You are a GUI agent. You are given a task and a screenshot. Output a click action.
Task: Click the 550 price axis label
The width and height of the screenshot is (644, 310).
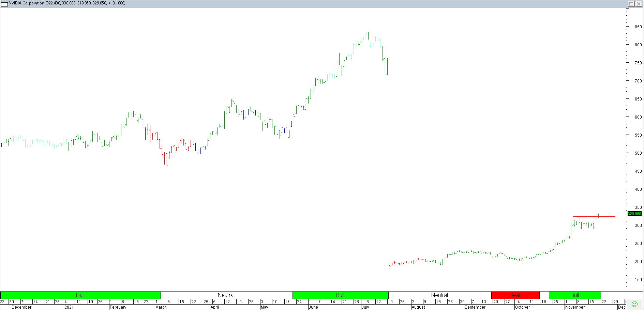click(638, 135)
